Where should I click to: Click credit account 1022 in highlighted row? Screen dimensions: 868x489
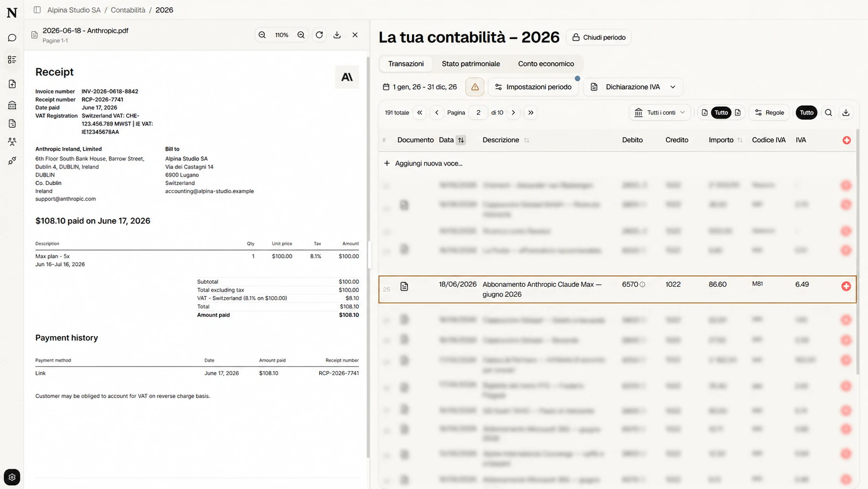(x=673, y=284)
